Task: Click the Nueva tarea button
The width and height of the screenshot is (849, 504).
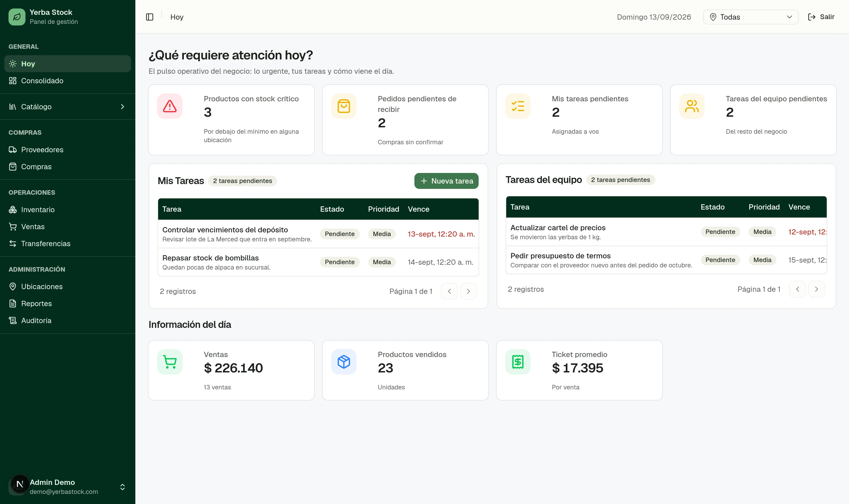Action: (446, 181)
